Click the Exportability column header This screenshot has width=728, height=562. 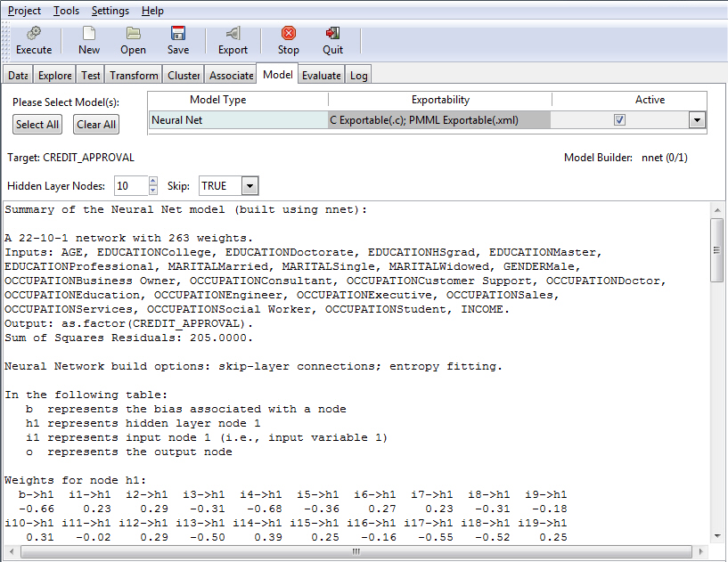[440, 100]
